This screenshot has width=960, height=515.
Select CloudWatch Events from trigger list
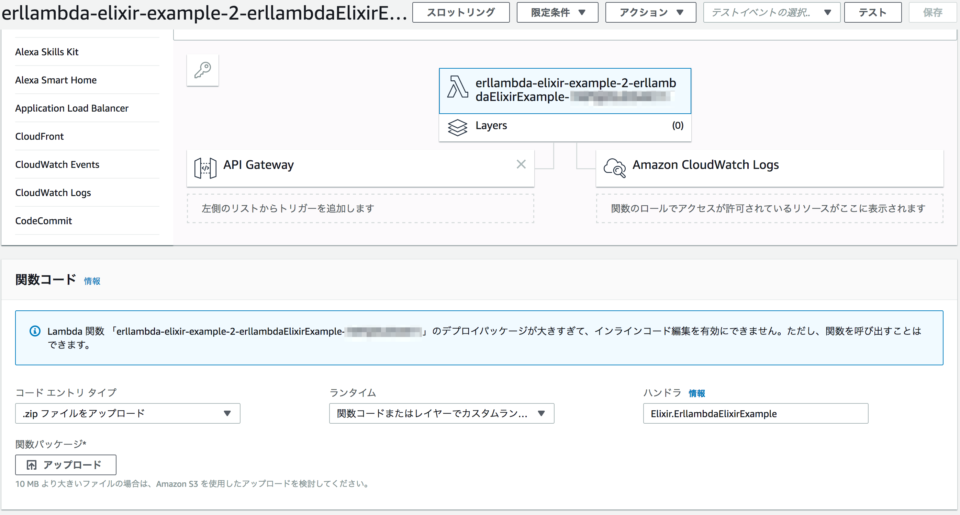[x=57, y=164]
